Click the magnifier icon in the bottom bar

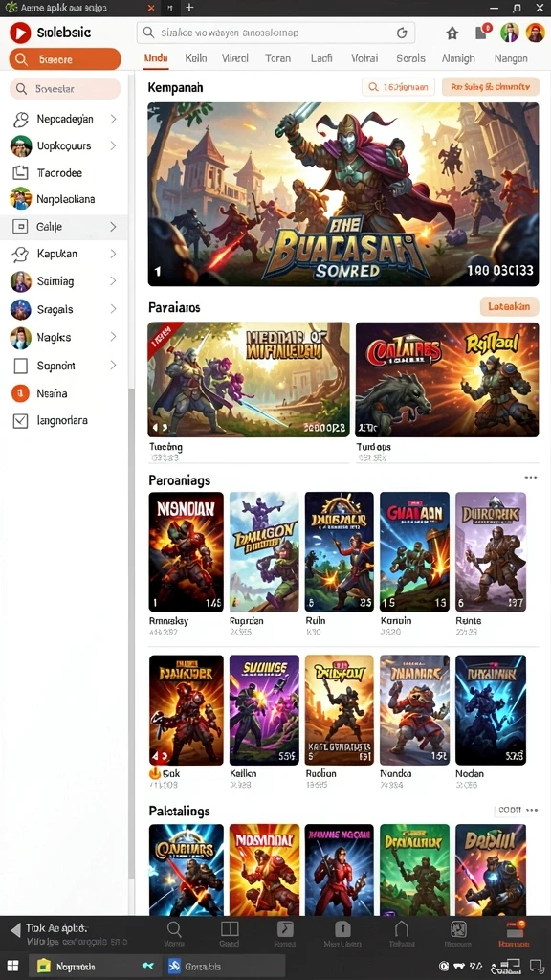[174, 928]
